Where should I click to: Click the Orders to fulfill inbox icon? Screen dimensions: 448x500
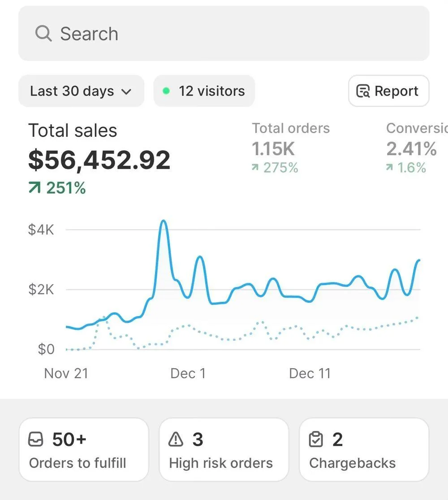[x=36, y=440]
